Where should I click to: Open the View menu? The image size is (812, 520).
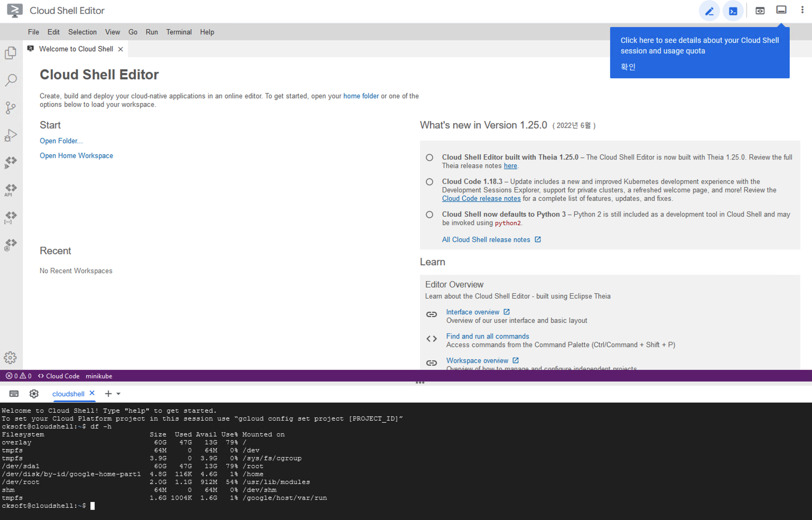[113, 32]
